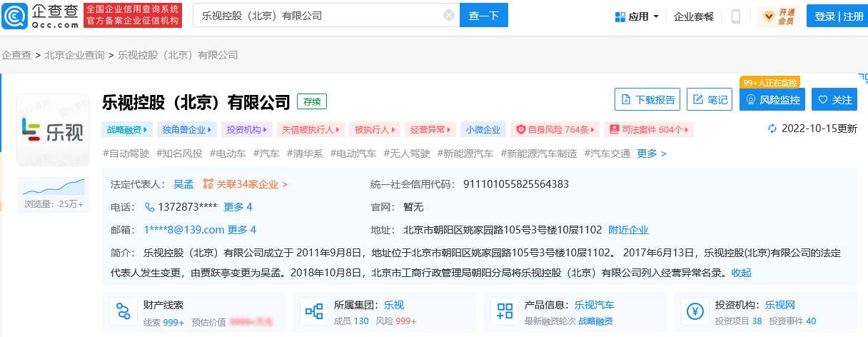Open the 企业套餐 menu item
868x337 pixels.
(694, 16)
